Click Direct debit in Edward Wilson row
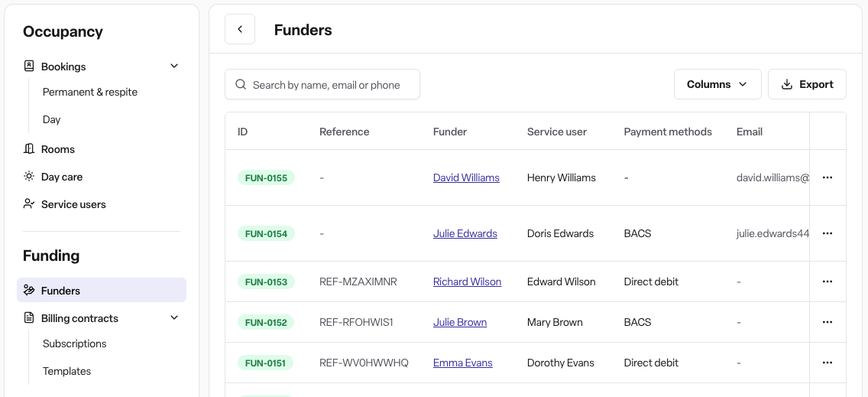This screenshot has width=868, height=397. (x=651, y=281)
